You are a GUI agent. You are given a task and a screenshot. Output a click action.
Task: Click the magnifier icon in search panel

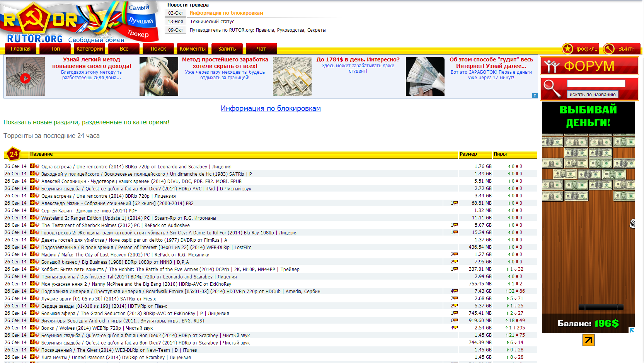(552, 88)
